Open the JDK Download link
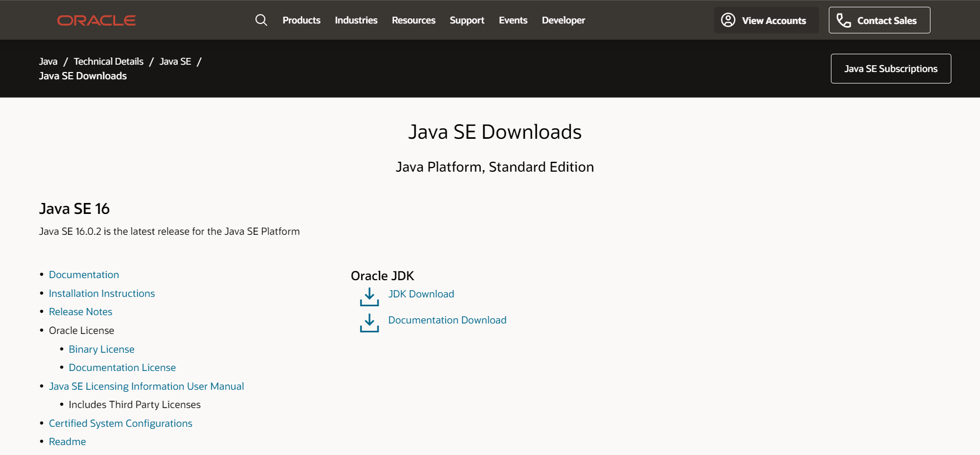 421,294
